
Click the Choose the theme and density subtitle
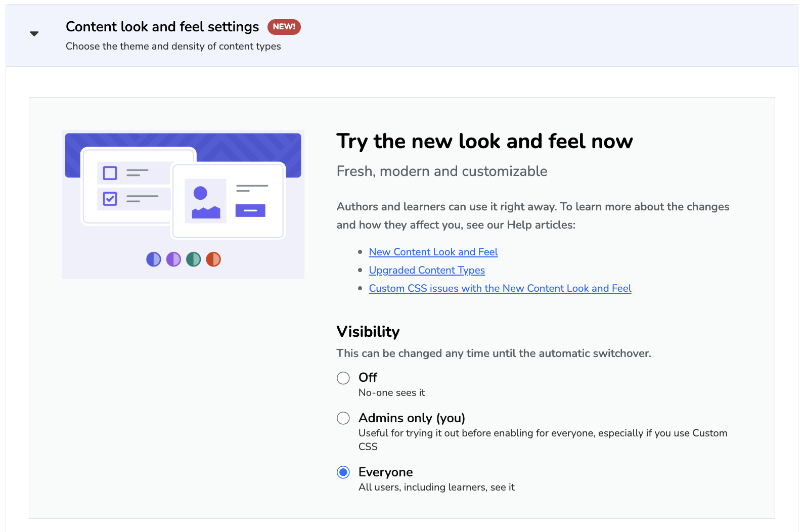[x=173, y=47]
